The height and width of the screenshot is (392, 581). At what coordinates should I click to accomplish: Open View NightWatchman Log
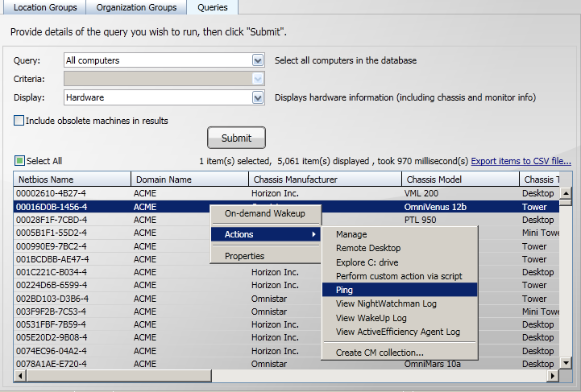[x=387, y=303]
